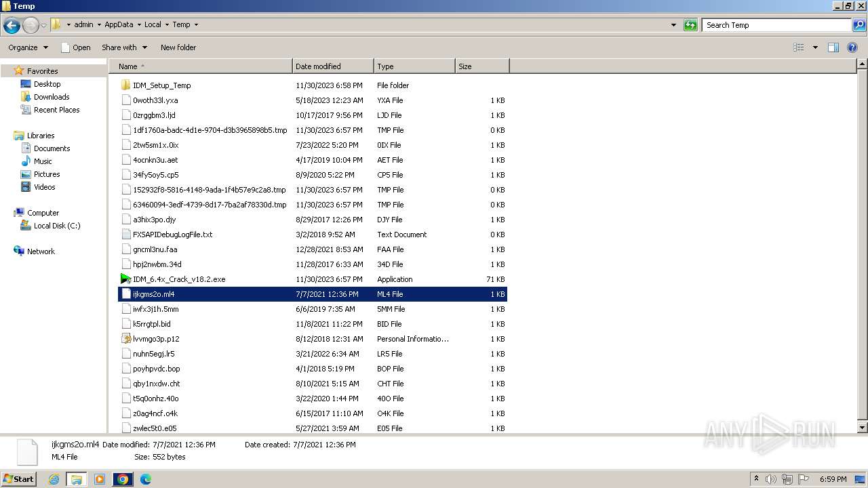
Task: Open the address bar history dropdown
Action: [673, 25]
